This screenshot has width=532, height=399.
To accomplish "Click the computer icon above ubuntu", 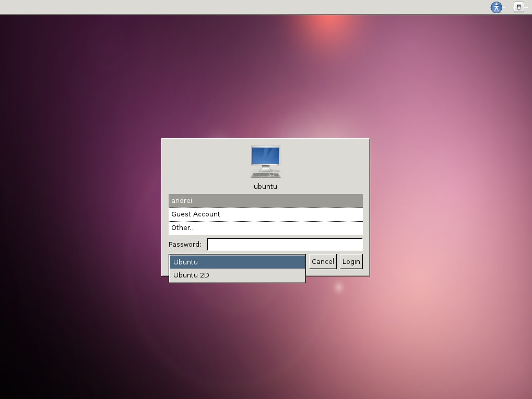I will [x=266, y=162].
